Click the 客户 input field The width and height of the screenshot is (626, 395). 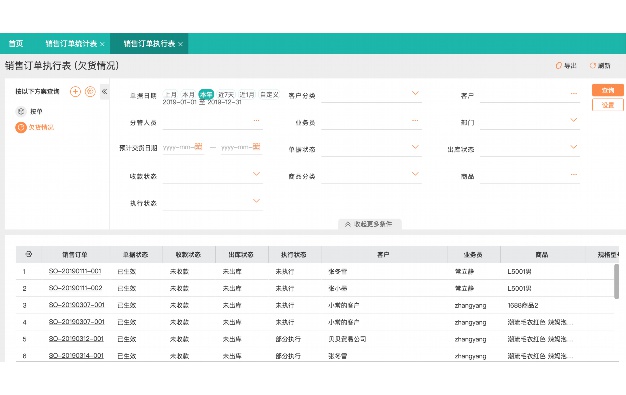pyautogui.click(x=529, y=96)
